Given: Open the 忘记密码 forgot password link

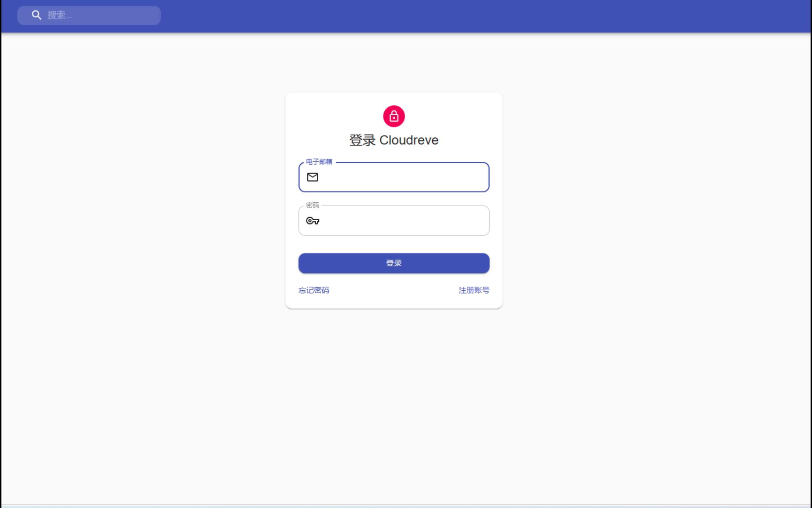Looking at the screenshot, I should point(314,290).
